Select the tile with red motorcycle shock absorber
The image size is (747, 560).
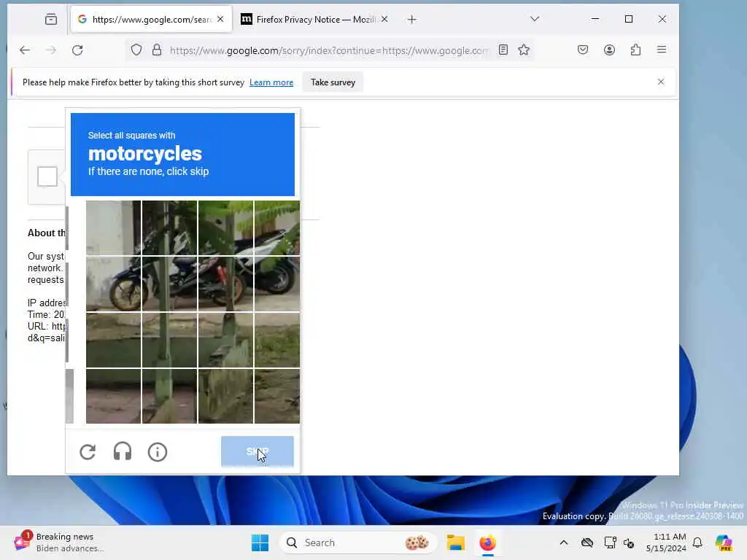[x=225, y=284]
